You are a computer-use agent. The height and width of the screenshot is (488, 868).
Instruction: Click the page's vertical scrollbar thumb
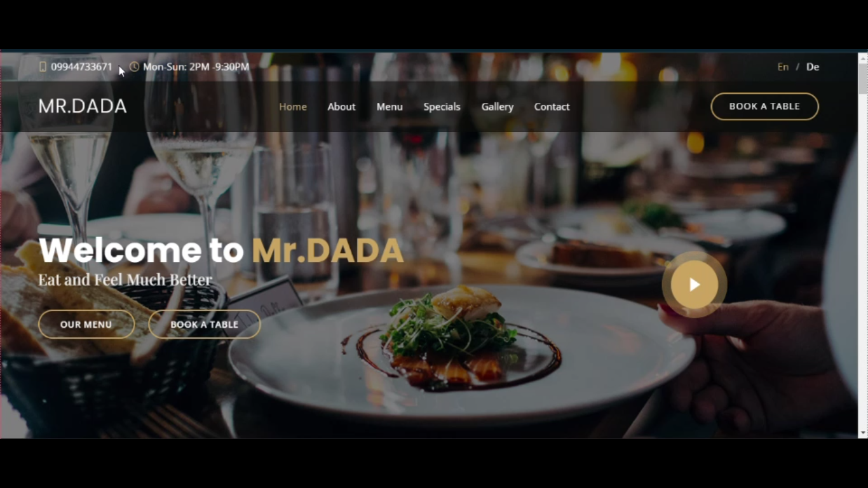[863, 79]
